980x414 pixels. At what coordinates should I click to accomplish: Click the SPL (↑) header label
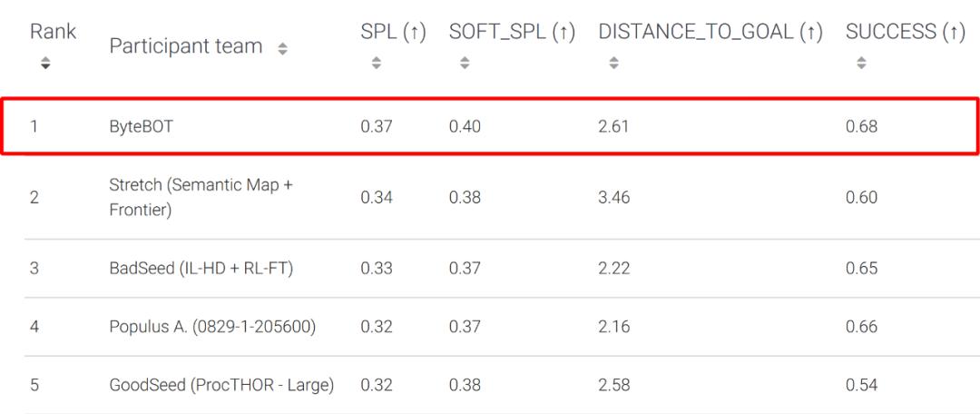click(393, 32)
